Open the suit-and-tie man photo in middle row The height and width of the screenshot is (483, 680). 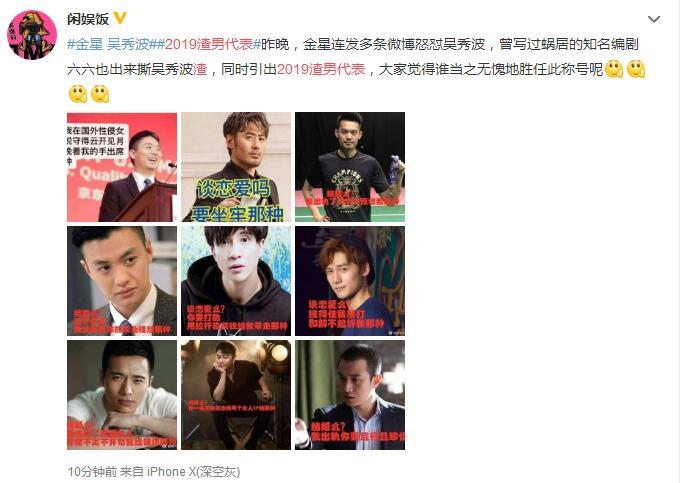click(x=122, y=281)
